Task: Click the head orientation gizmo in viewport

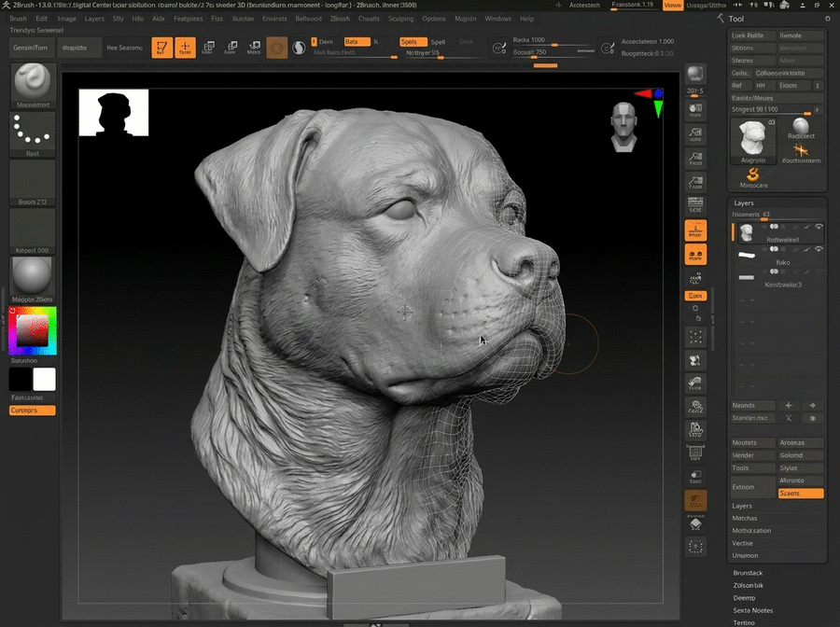Action: (x=623, y=127)
